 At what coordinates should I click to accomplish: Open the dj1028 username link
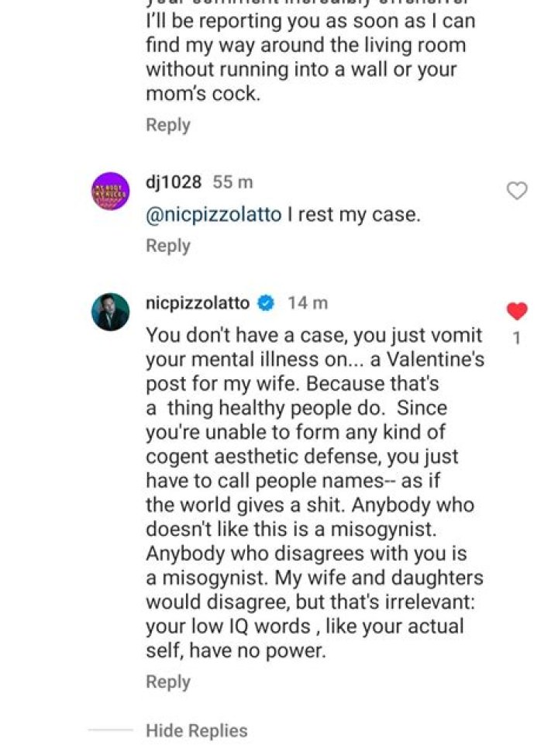point(174,183)
